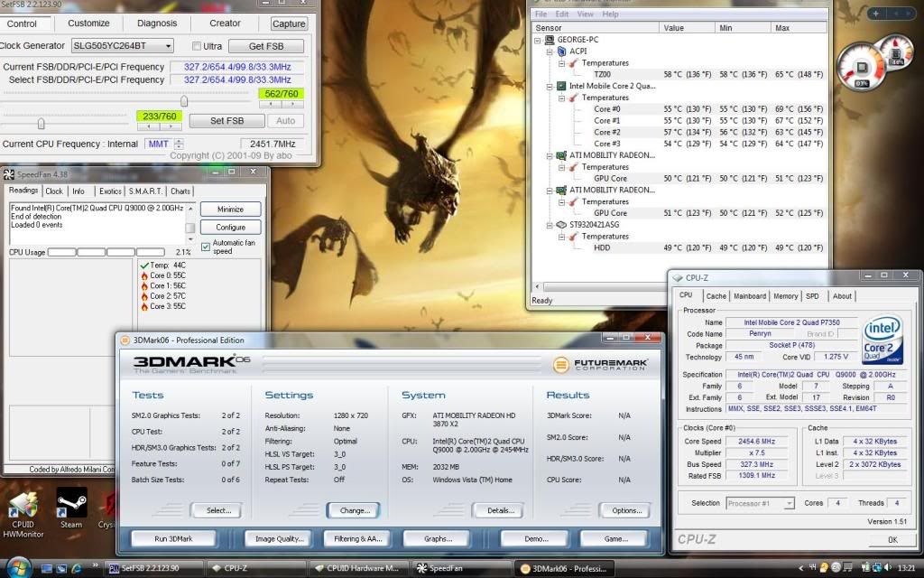Click the Capture button in SetFSB

[x=289, y=23]
